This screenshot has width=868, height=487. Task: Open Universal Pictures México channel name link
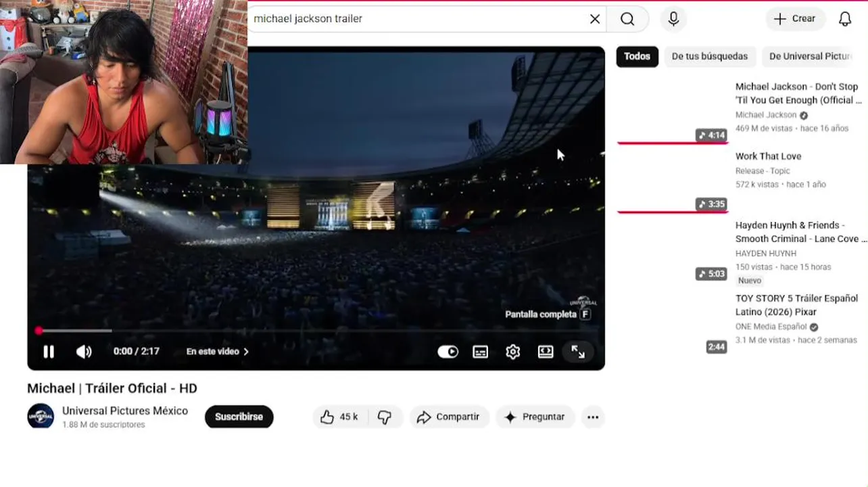125,411
